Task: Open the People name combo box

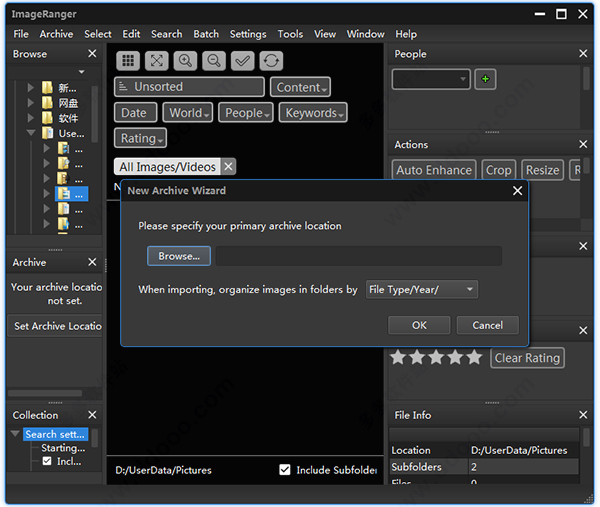Action: 431,79
